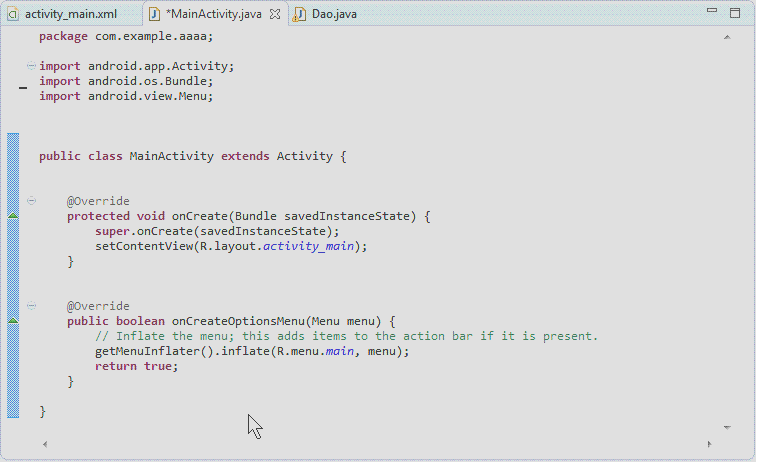Click the vertical scrollbar down arrow
The height and width of the screenshot is (464, 758).
coord(727,427)
